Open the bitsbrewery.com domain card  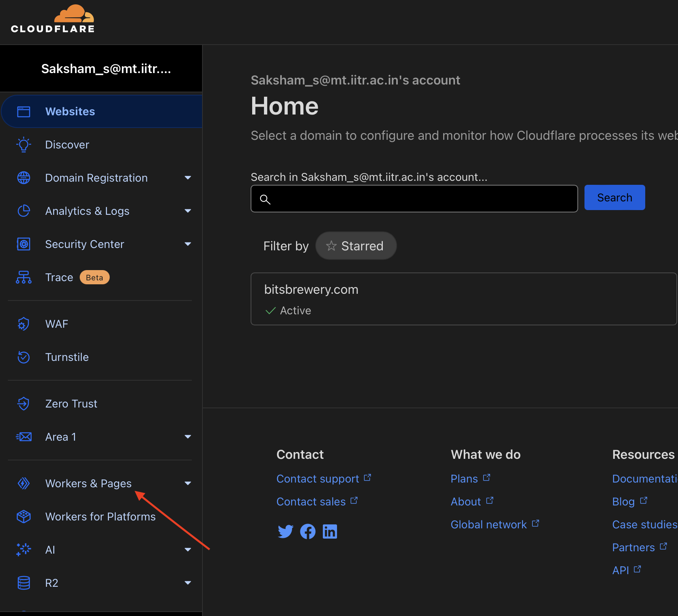click(x=464, y=299)
